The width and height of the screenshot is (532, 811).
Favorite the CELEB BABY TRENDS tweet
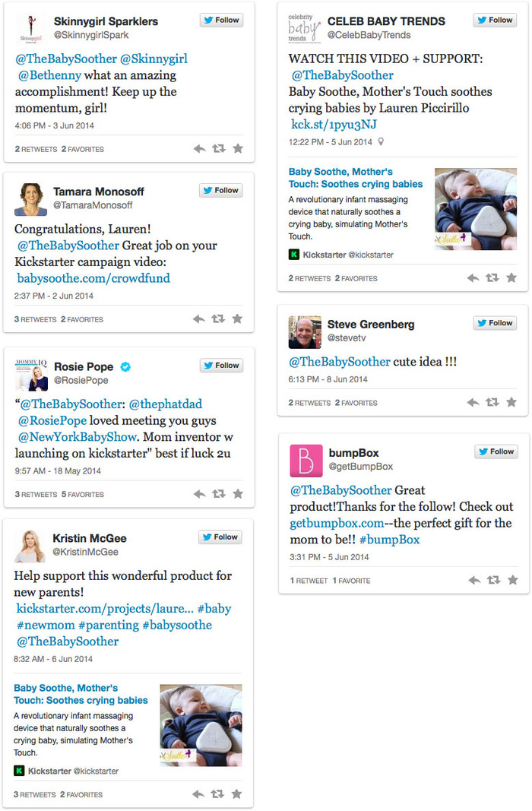point(511,277)
